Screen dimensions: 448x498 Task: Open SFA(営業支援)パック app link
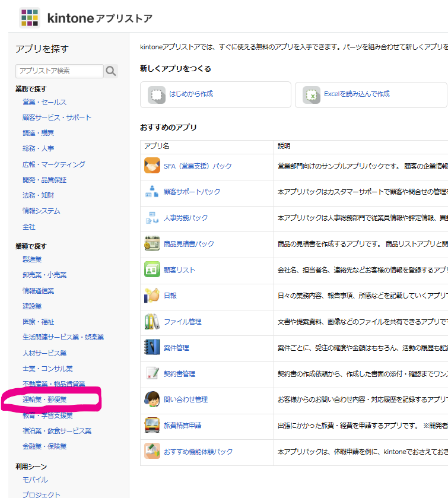click(198, 166)
